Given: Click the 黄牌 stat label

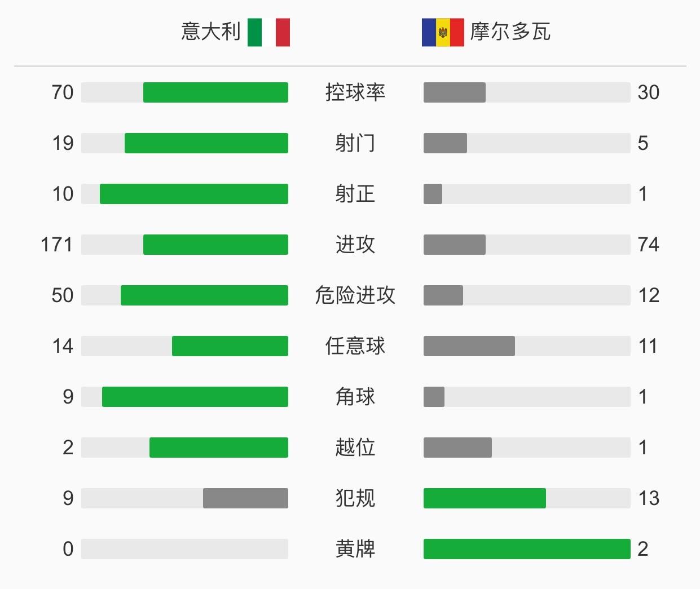Looking at the screenshot, I should click(355, 549).
